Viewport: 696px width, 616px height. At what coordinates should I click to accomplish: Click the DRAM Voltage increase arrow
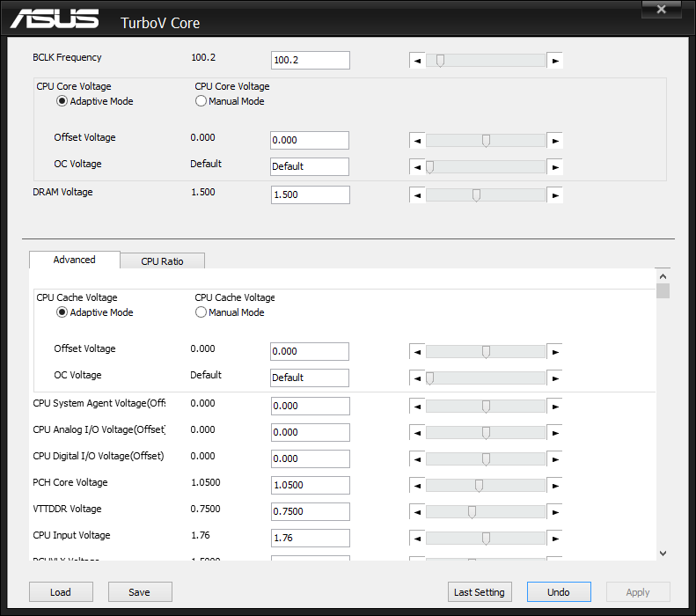554,195
